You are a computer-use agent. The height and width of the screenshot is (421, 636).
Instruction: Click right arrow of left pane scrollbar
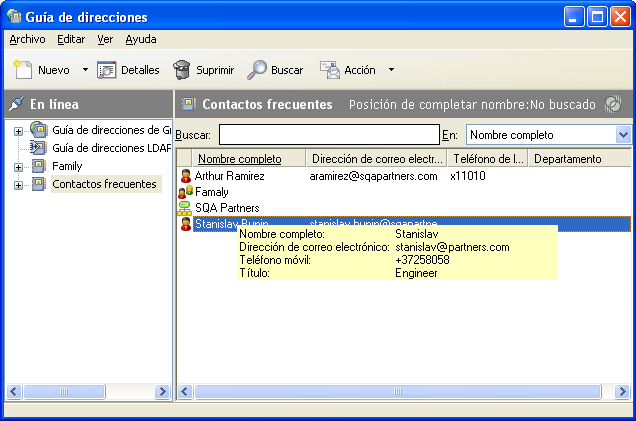pos(163,391)
